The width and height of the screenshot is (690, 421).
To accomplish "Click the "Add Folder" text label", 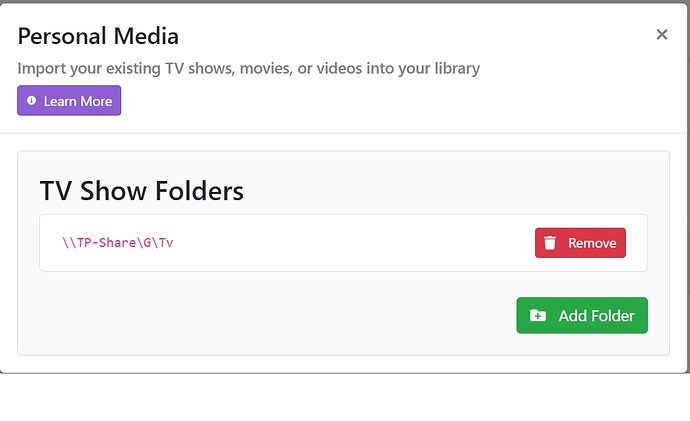I will (596, 316).
